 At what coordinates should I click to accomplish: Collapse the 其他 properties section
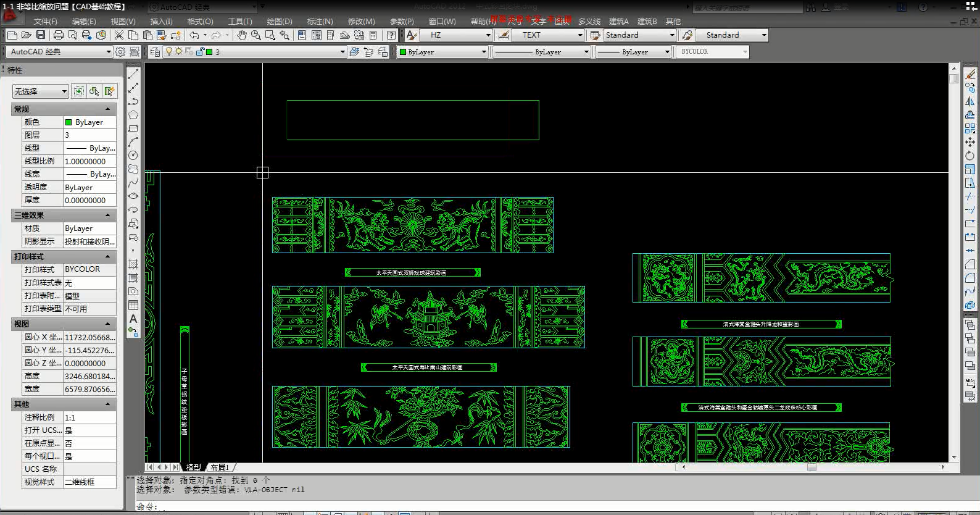107,404
